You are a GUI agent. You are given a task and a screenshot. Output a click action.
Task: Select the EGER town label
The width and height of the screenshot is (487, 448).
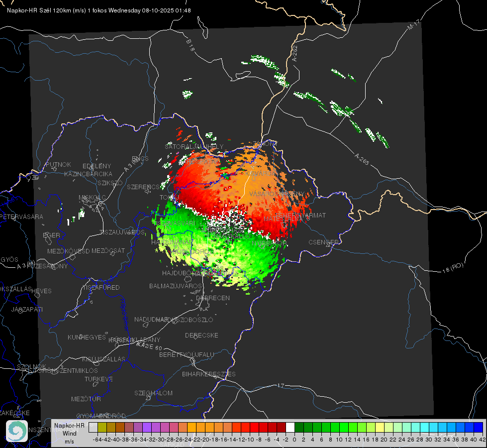[52, 235]
